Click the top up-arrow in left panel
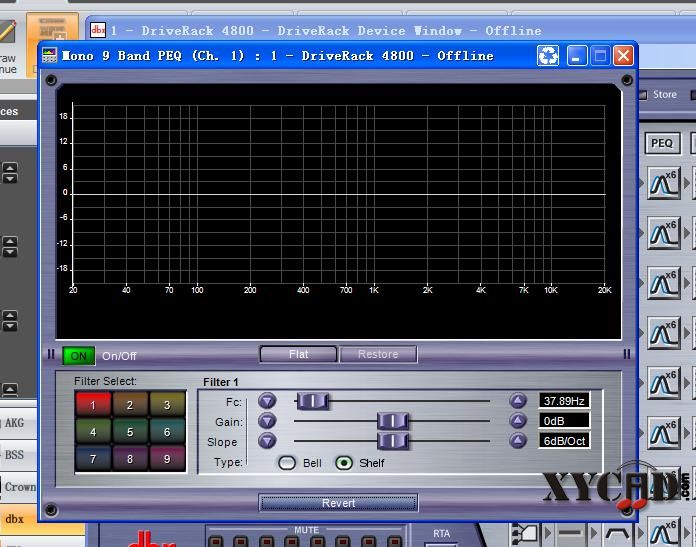This screenshot has height=547, width=696. point(10,168)
